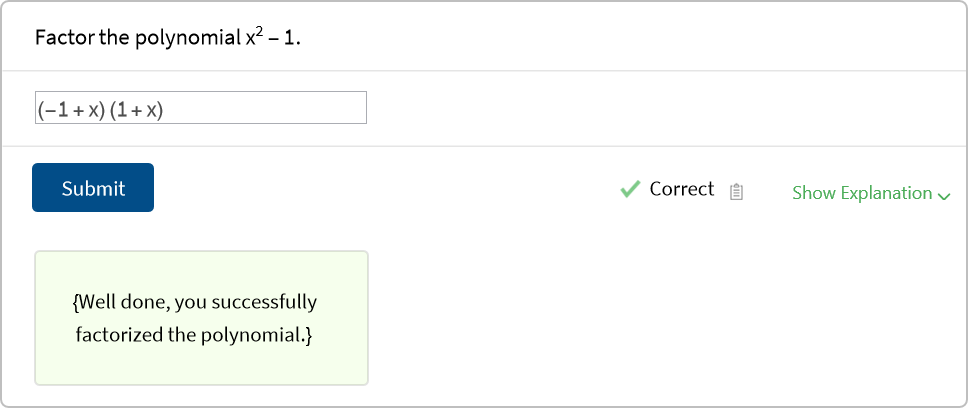Expand the chevron next to Show Explanation
This screenshot has height=408, width=968.
click(944, 195)
